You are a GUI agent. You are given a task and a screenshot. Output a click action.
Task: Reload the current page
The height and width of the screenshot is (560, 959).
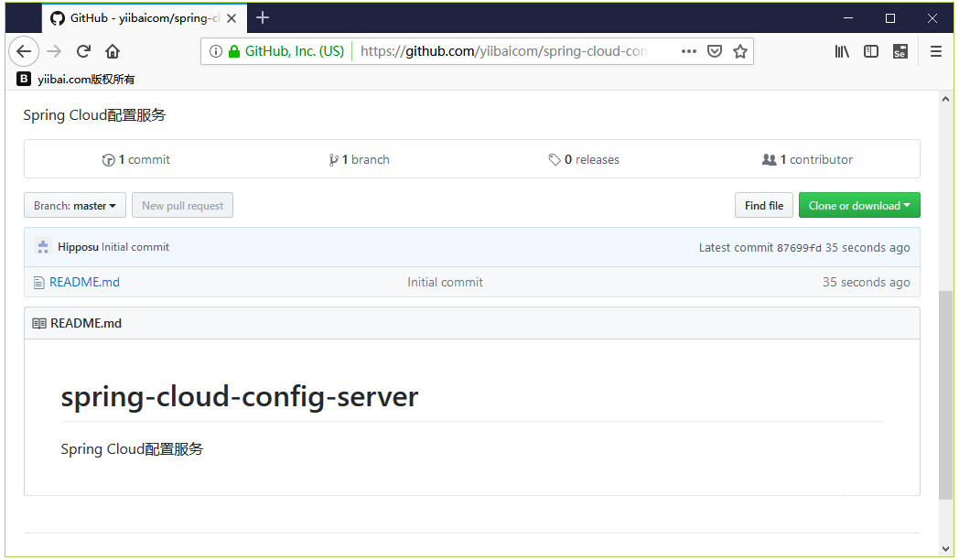pos(83,51)
